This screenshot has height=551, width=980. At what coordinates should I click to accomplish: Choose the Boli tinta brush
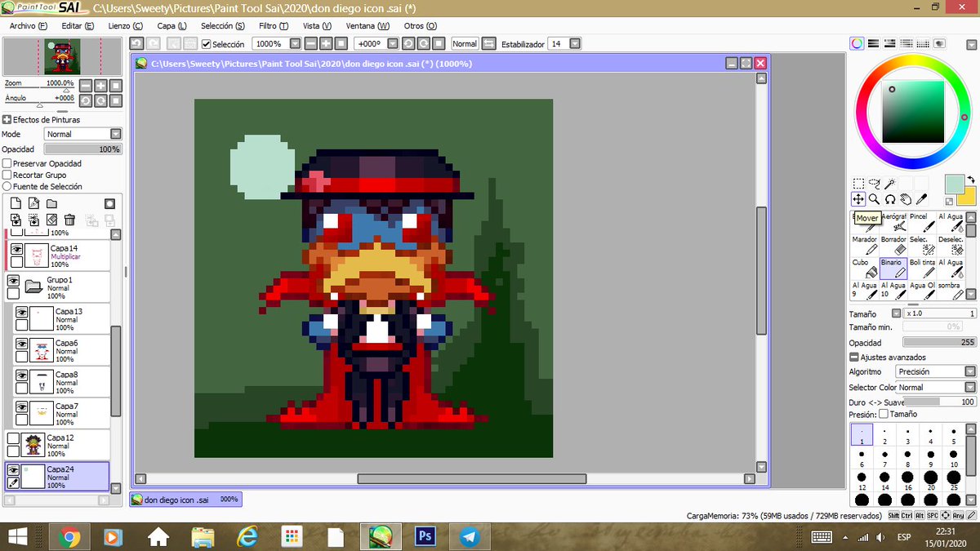coord(922,268)
